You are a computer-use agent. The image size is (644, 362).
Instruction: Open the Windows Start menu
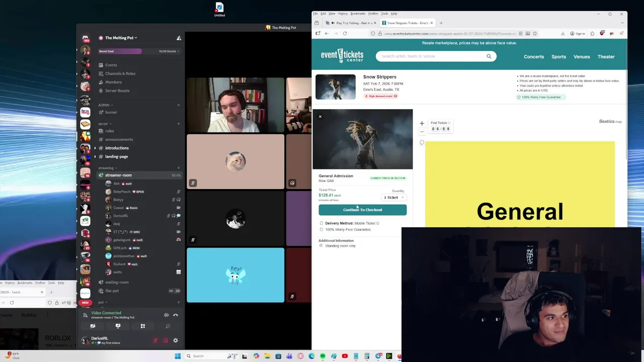[178, 356]
